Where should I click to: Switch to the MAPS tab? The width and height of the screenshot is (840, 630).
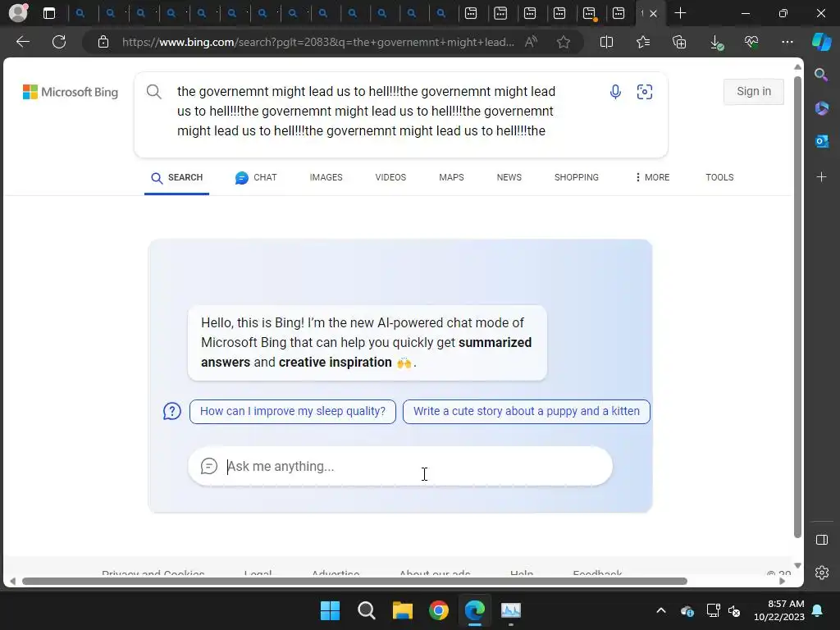pos(451,177)
